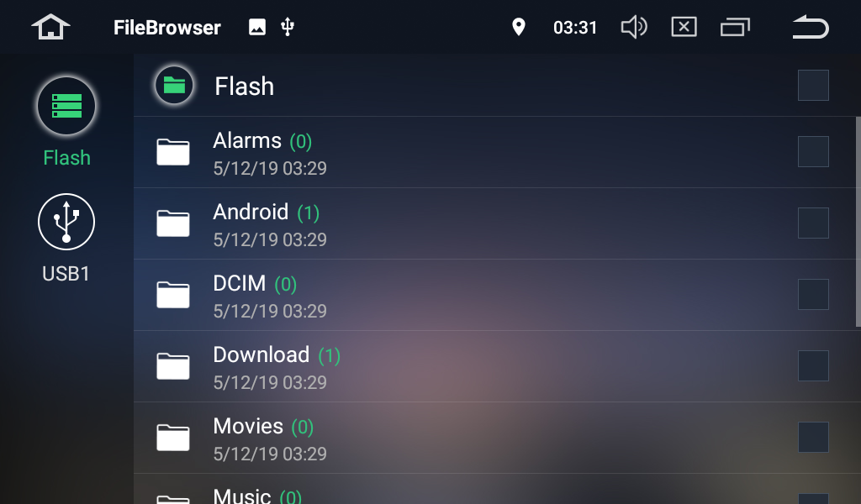Open the DCIM folder
This screenshot has height=504, width=861.
(494, 295)
